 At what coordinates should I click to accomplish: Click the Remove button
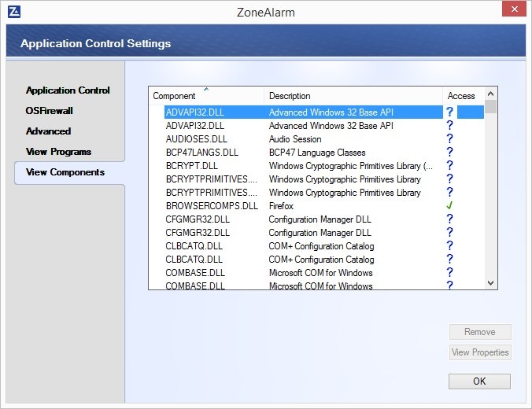click(480, 332)
